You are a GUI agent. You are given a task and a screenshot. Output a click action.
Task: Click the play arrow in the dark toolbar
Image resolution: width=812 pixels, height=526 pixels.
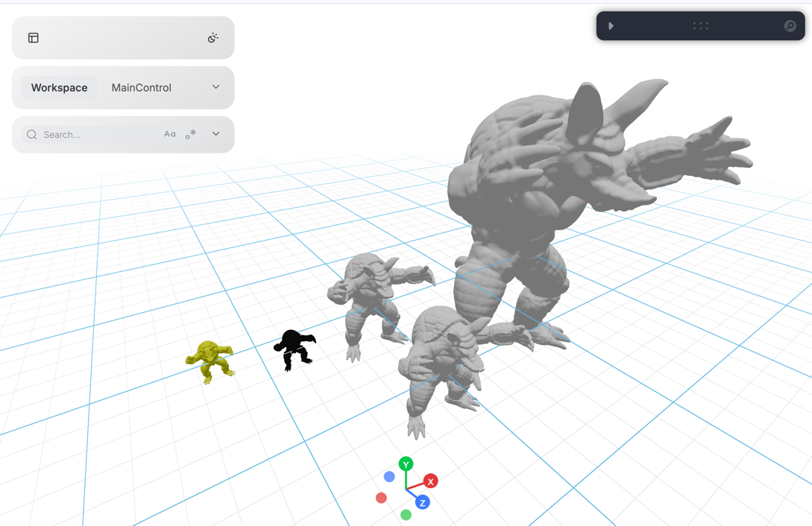pos(611,26)
